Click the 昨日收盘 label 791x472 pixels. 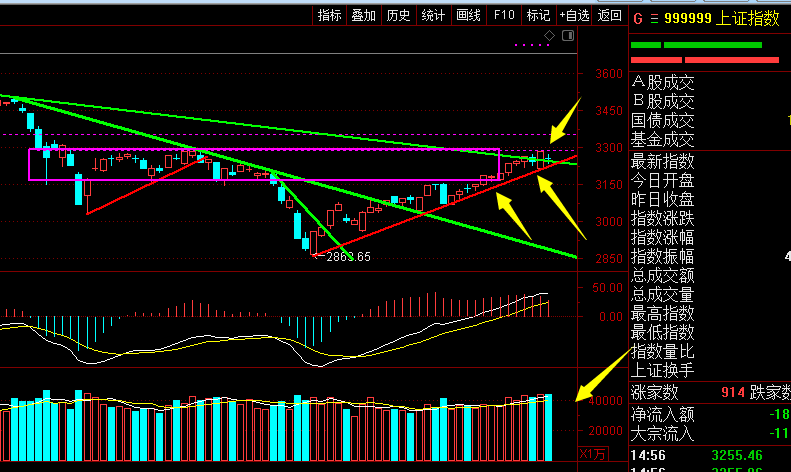pyautogui.click(x=662, y=199)
